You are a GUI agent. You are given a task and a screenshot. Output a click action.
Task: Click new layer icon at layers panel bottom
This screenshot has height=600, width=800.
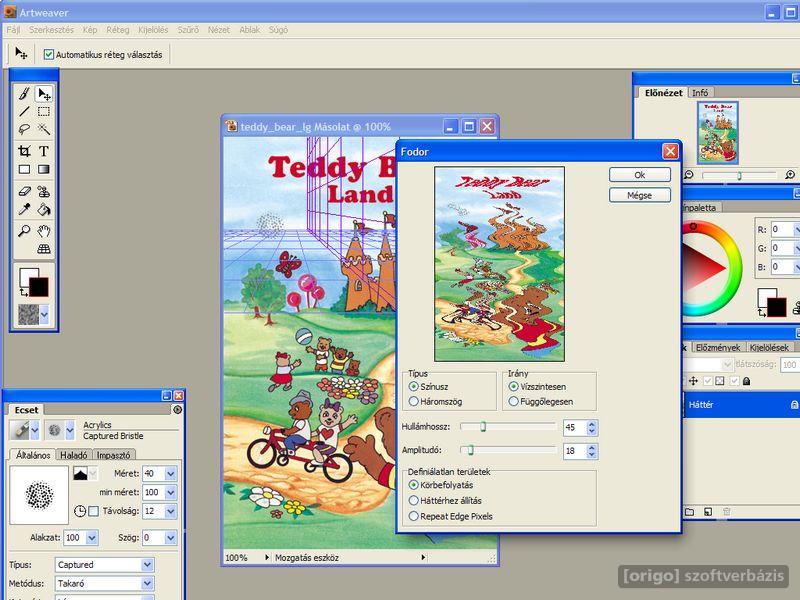(708, 512)
